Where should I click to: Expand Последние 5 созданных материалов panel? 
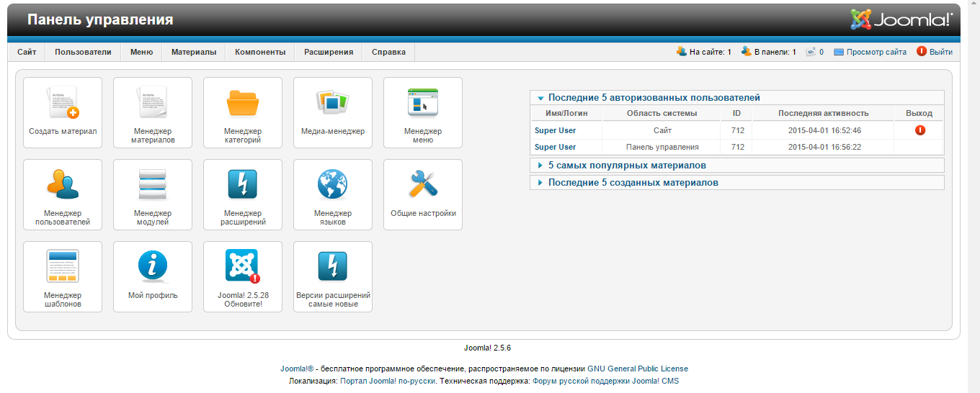(x=736, y=183)
